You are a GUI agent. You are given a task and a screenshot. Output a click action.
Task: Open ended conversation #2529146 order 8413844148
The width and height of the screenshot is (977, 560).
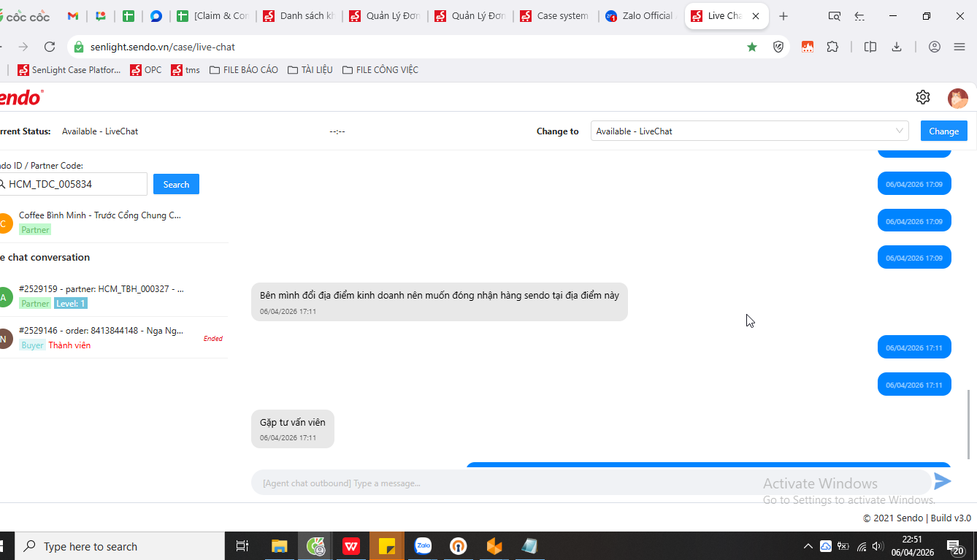(112, 338)
